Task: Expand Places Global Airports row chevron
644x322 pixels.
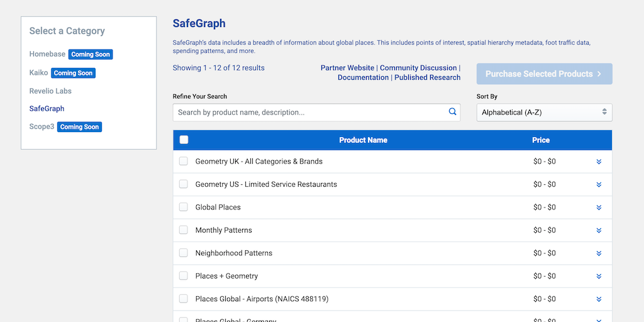Action: pyautogui.click(x=599, y=299)
